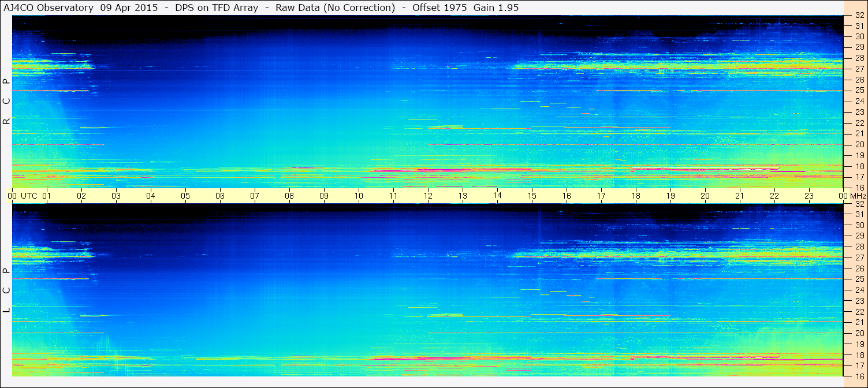Select the 11 hour marker on the UTC axis

point(393,196)
